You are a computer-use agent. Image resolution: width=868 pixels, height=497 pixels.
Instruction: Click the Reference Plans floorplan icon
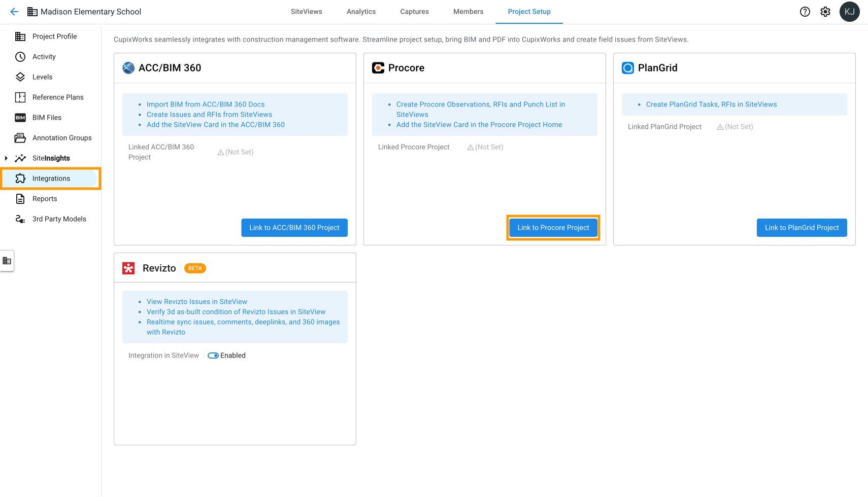[20, 97]
